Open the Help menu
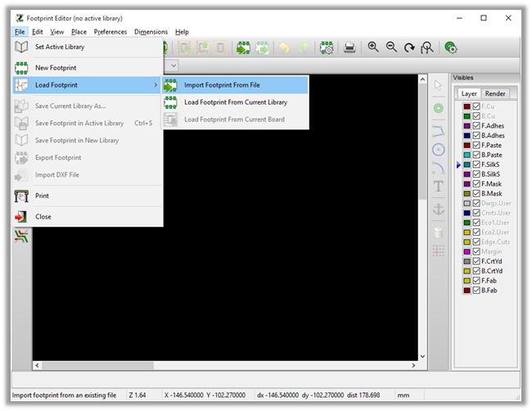The width and height of the screenshot is (532, 411). point(182,32)
